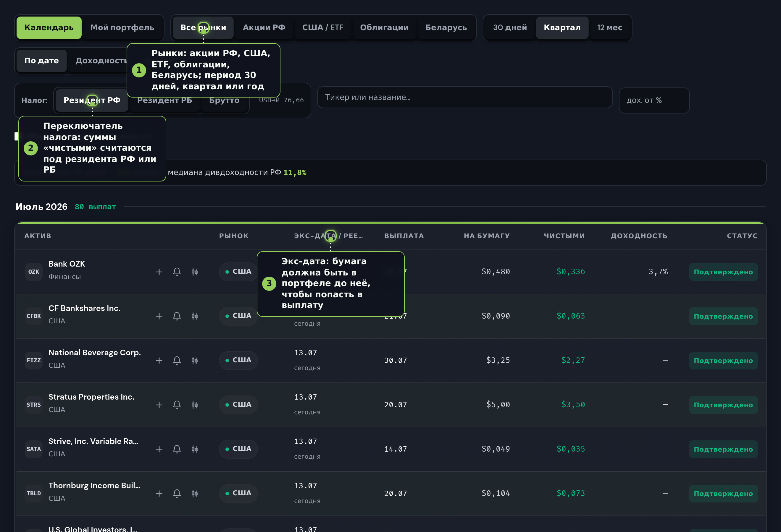
Task: Open the Календарь tab
Action: click(x=49, y=27)
